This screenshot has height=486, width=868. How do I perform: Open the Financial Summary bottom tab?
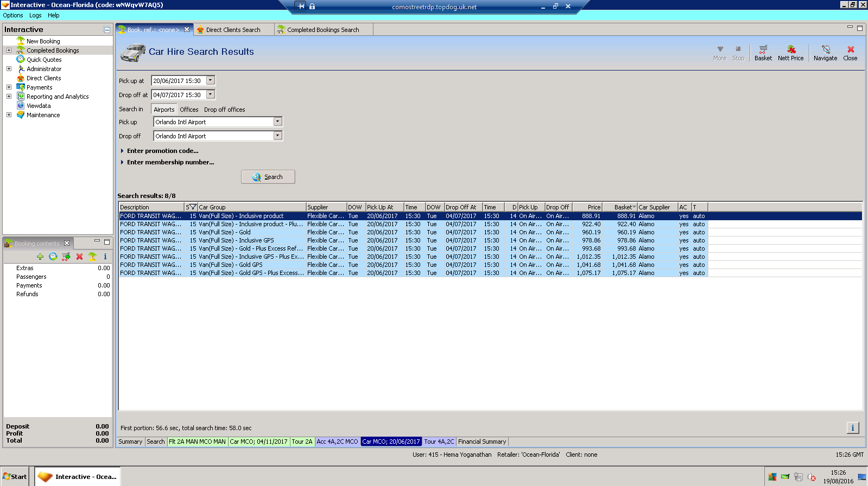point(481,442)
